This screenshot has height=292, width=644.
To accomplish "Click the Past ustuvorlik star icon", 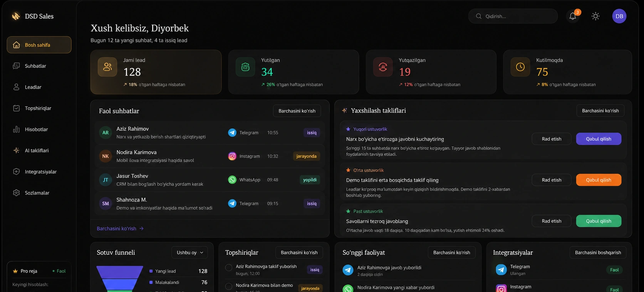I will click(x=348, y=211).
